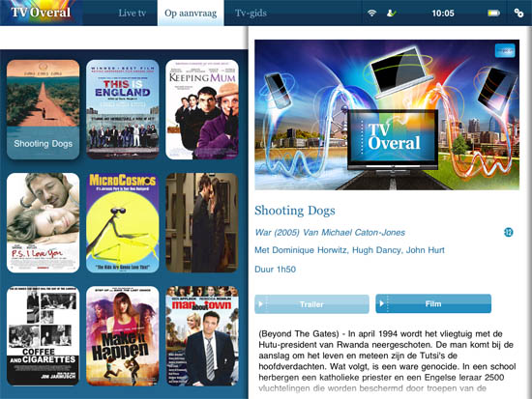
Task: Click the Wi-Fi signal icon
Action: (372, 14)
